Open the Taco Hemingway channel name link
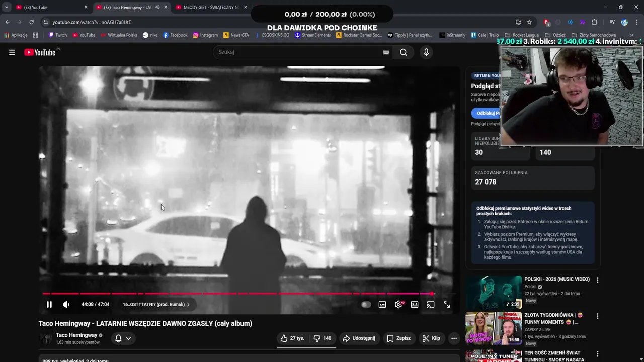This screenshot has width=644, height=362. (x=76, y=335)
